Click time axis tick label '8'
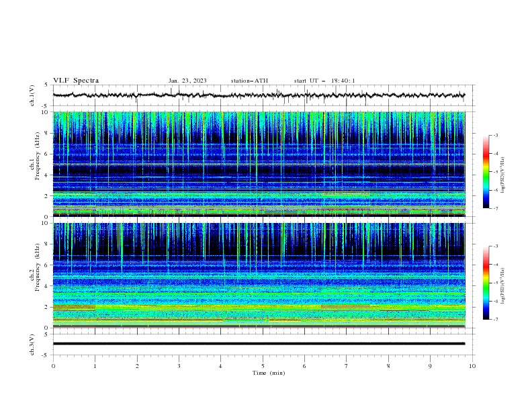 pos(388,366)
